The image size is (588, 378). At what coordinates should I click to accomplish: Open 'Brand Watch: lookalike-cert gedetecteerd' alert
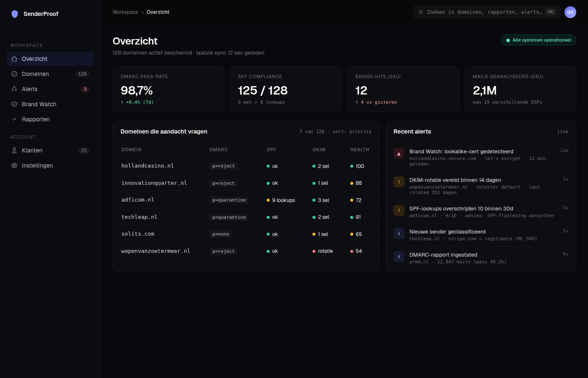pos(481,157)
